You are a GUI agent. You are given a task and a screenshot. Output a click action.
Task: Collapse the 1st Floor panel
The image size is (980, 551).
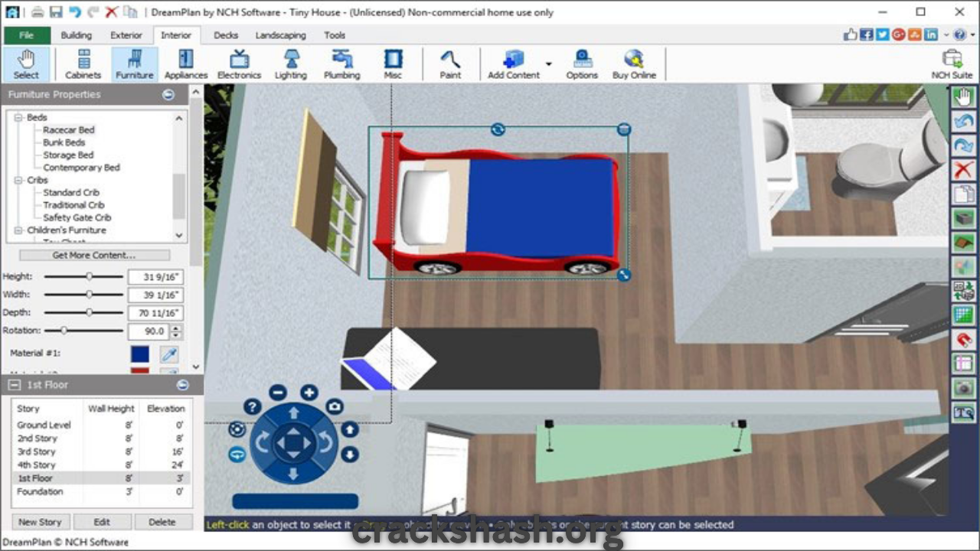pyautogui.click(x=15, y=385)
